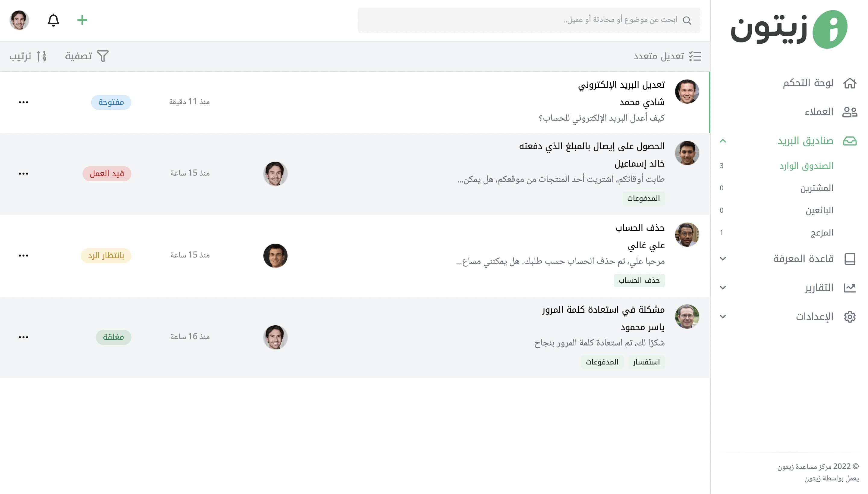This screenshot has width=868, height=494.
Task: Open the three-dots menu for علي غالي ticket
Action: click(24, 255)
